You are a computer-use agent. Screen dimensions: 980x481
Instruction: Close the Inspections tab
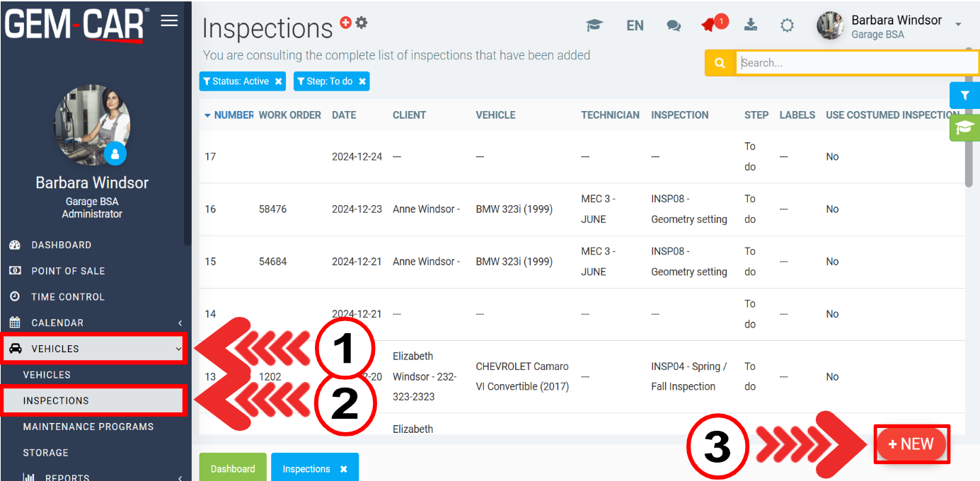pyautogui.click(x=344, y=469)
